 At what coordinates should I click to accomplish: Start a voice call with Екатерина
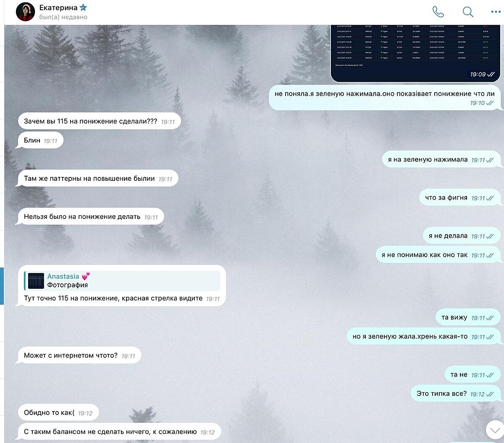(x=438, y=12)
